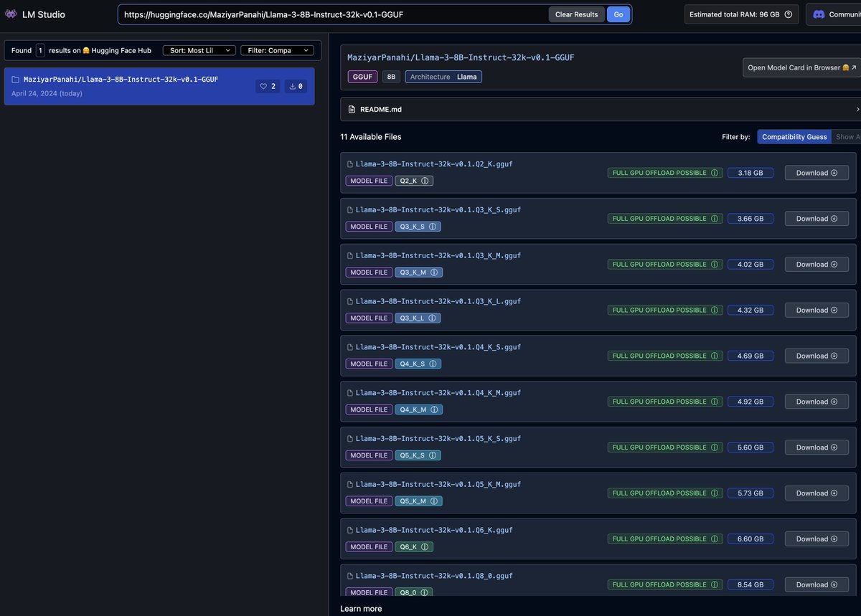This screenshot has height=616, width=861.
Task: Click the Q3_K_M quantization info icon
Action: click(434, 273)
